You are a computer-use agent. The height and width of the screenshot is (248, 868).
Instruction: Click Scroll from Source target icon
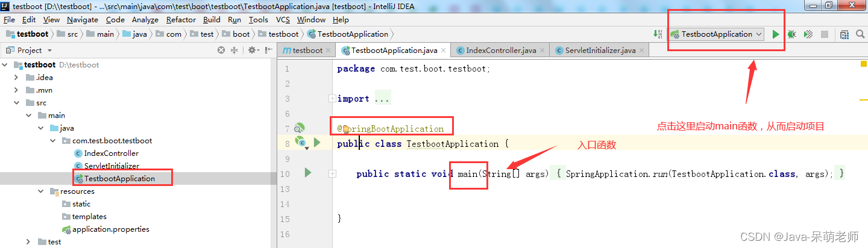click(221, 51)
